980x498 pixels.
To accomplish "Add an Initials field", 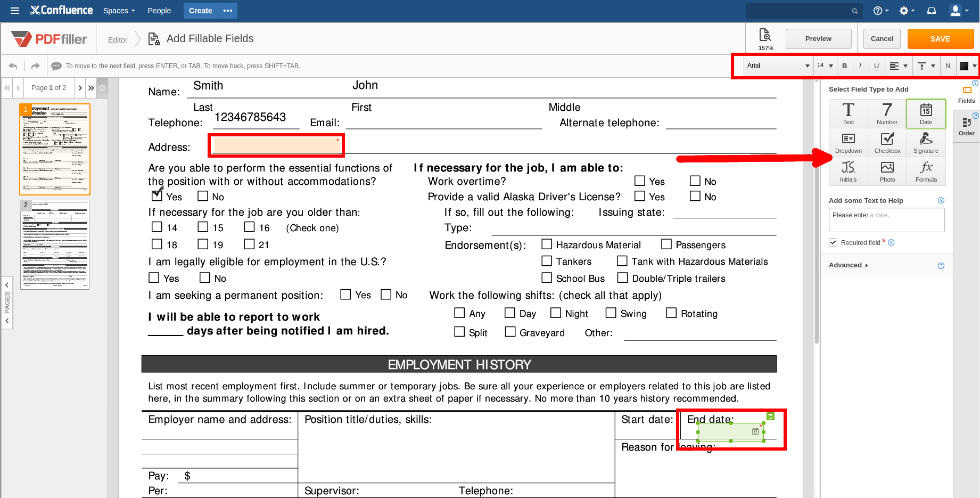I will point(848,171).
